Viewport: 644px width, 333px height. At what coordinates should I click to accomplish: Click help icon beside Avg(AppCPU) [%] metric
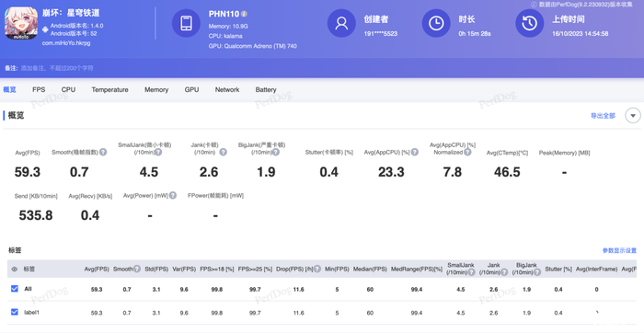415,153
